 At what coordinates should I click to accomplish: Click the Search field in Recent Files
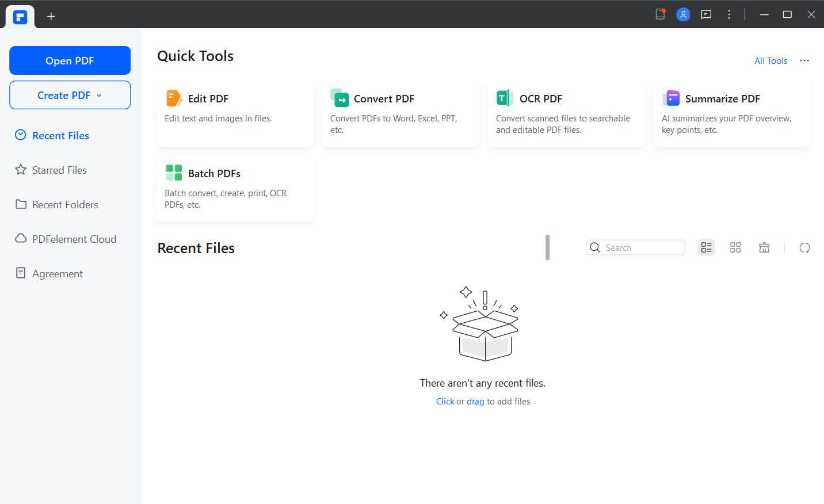click(636, 247)
